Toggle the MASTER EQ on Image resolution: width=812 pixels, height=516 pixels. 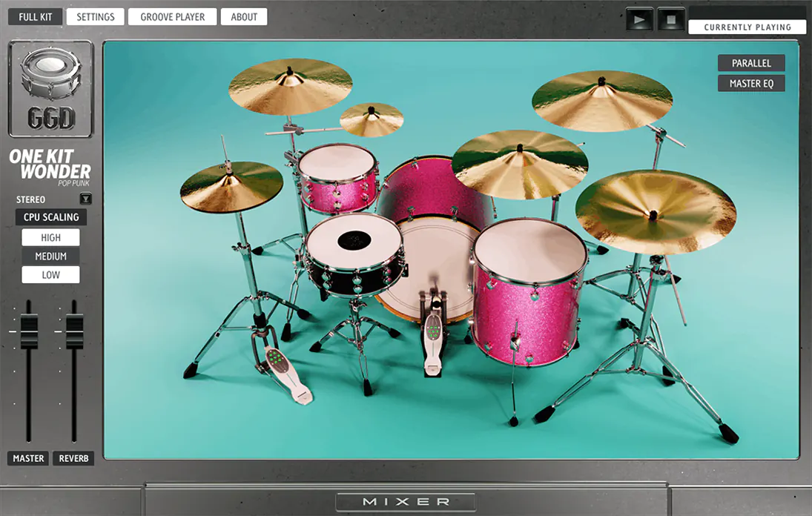tap(751, 83)
